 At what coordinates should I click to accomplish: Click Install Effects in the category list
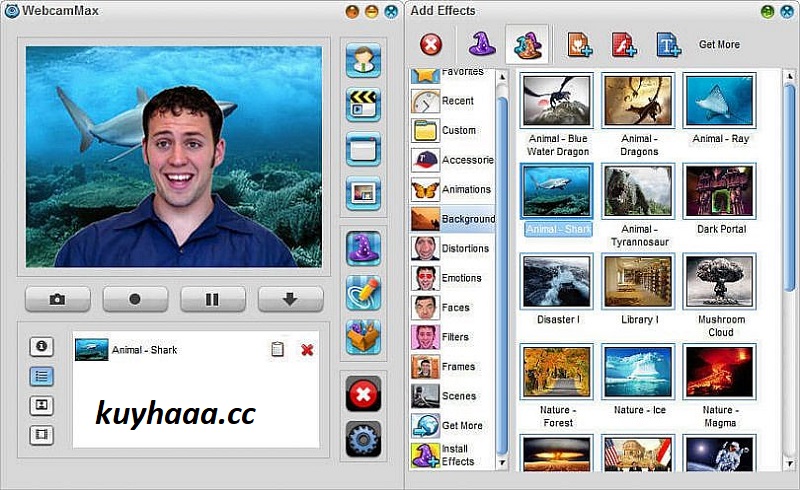click(x=453, y=455)
